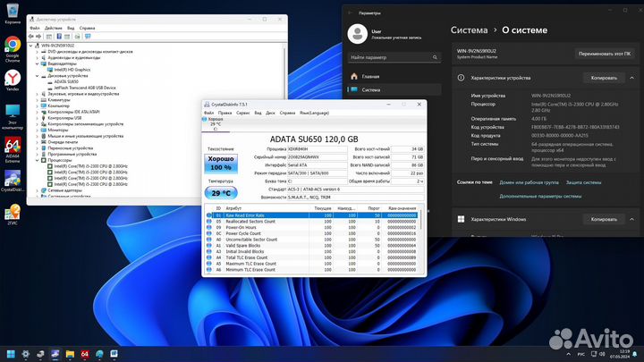Select the Reallocated Sectors Count row
The width and height of the screenshot is (644, 362).
pos(312,222)
